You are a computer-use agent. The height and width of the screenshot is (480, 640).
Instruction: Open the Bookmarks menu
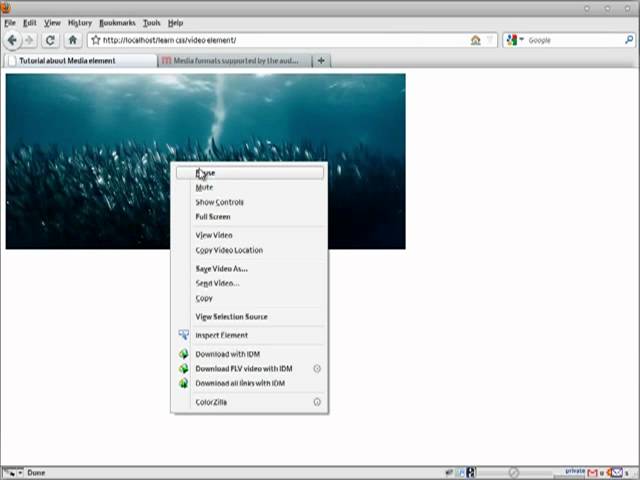[117, 23]
